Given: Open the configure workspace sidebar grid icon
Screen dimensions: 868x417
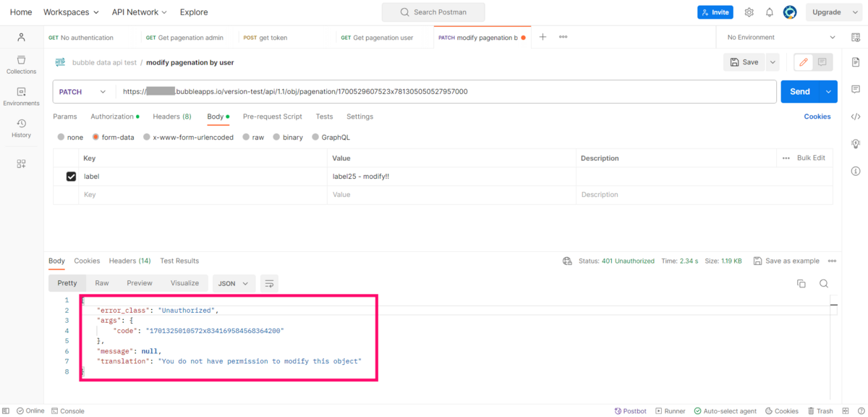Looking at the screenshot, I should click(x=21, y=164).
